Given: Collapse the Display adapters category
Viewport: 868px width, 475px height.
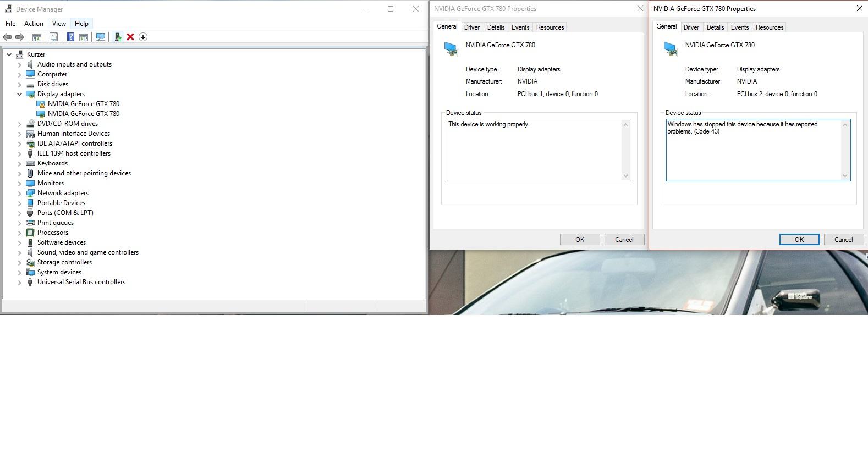Looking at the screenshot, I should (20, 94).
